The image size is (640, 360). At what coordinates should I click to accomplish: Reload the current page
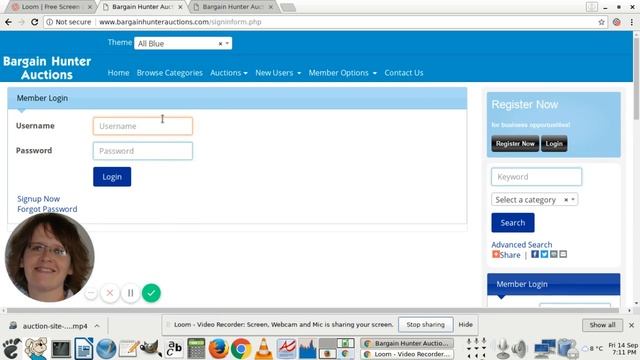35,22
